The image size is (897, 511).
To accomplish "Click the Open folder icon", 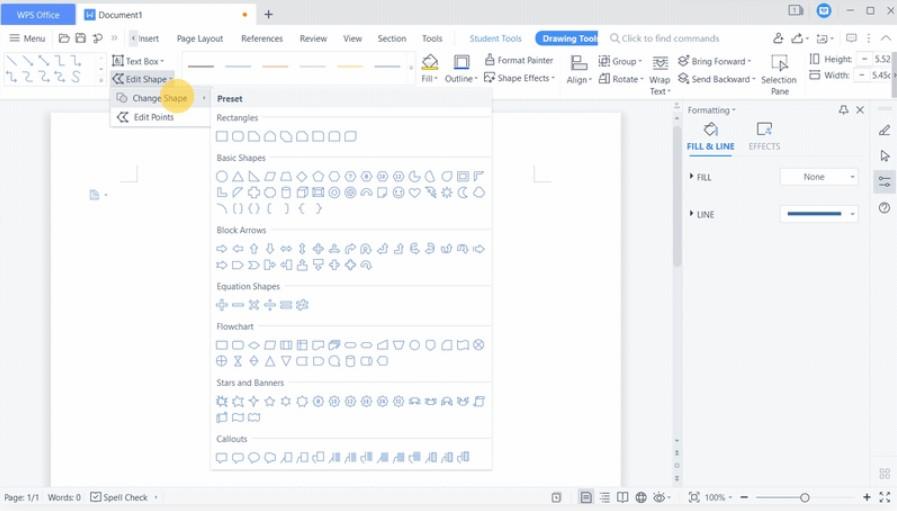I will coord(64,38).
